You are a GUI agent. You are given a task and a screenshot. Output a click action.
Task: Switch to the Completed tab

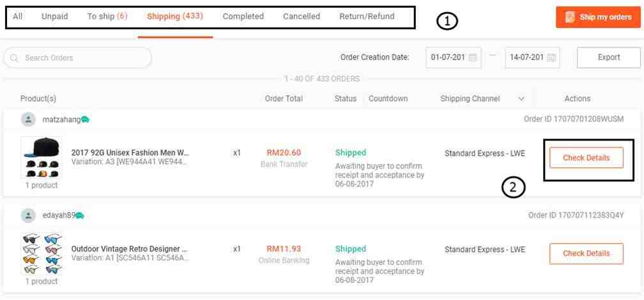(x=243, y=17)
